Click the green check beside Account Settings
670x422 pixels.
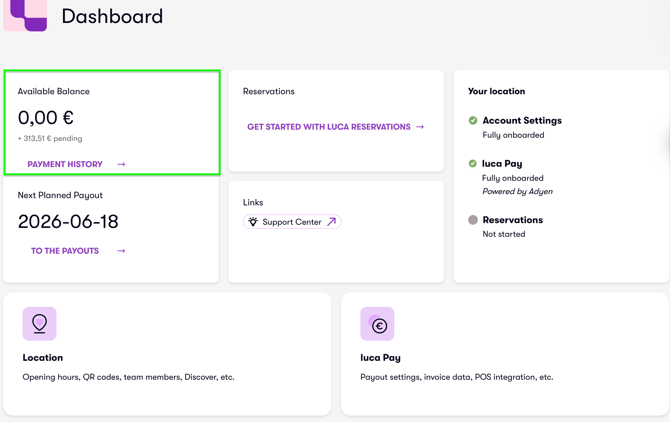coord(473,120)
